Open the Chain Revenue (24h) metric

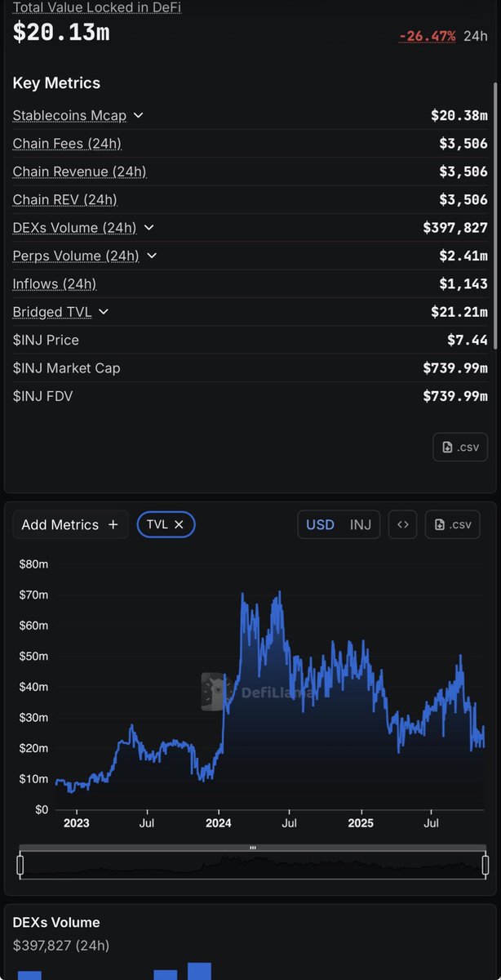click(x=79, y=171)
